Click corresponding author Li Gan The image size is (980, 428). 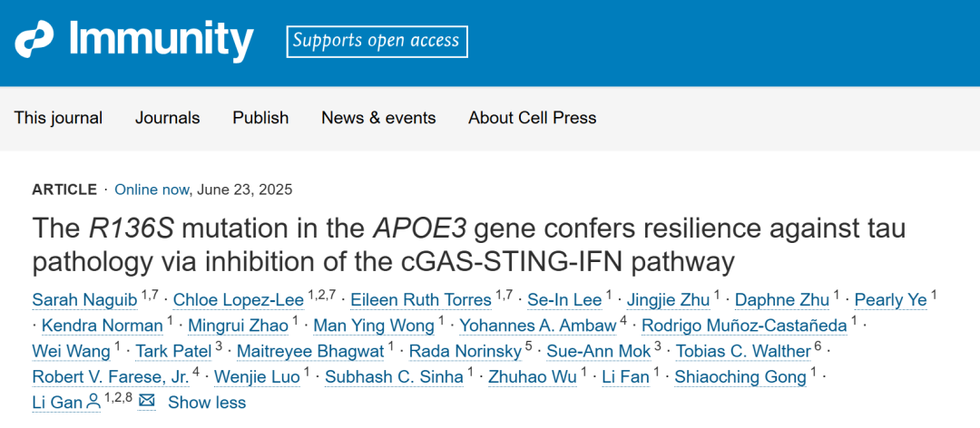57,403
